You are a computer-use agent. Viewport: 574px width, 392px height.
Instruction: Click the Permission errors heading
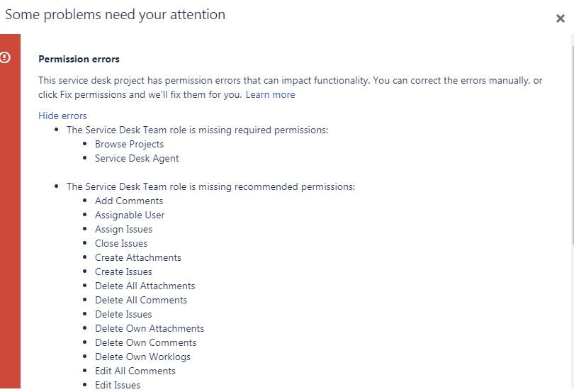point(79,59)
